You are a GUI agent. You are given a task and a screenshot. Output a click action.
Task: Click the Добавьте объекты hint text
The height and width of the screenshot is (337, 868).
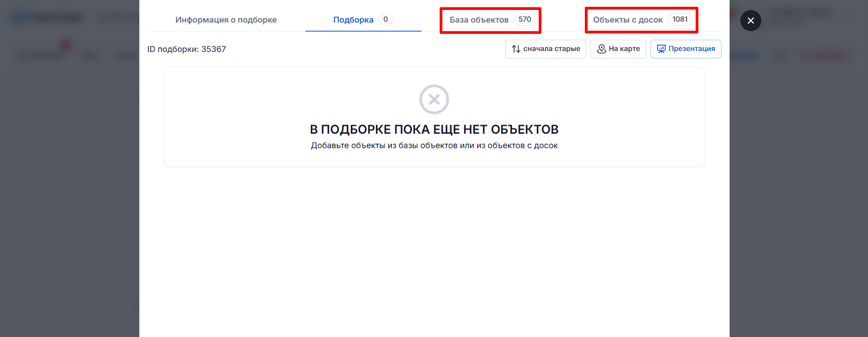click(x=434, y=145)
